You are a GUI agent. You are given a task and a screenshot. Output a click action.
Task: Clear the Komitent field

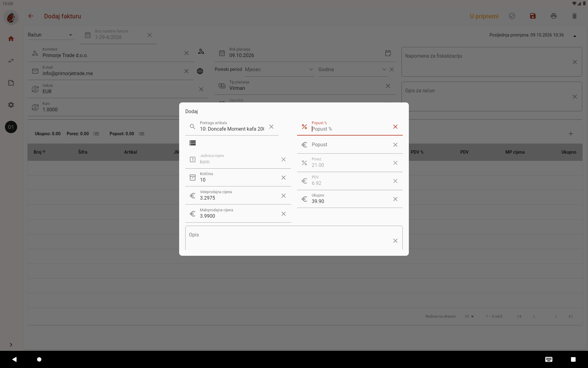[x=187, y=53]
